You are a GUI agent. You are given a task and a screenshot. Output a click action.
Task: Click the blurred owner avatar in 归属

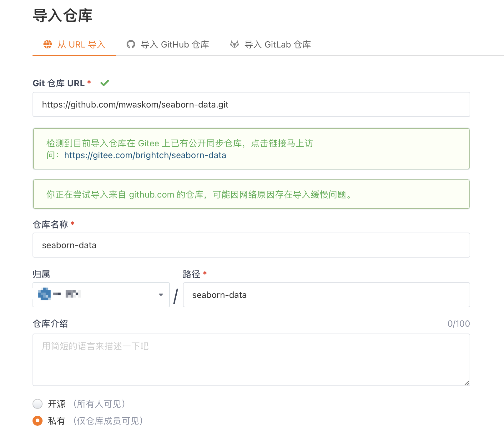tap(44, 294)
